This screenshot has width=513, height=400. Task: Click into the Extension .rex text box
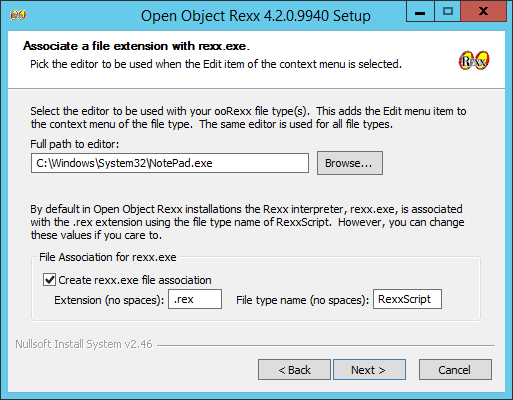tap(195, 299)
